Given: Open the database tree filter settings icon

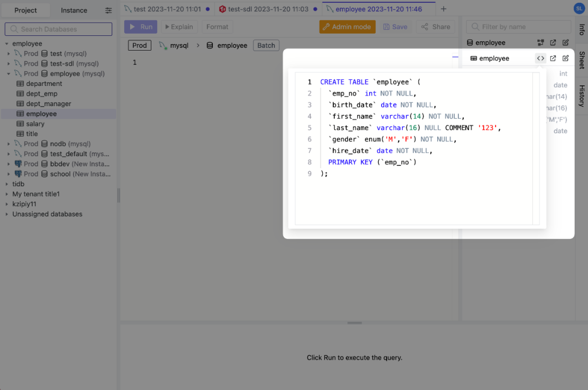Looking at the screenshot, I should [108, 10].
